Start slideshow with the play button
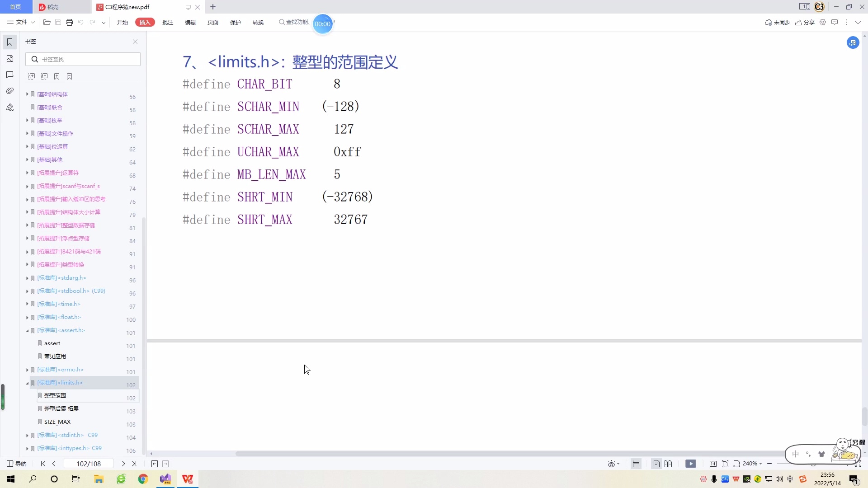The image size is (868, 488). pyautogui.click(x=690, y=464)
